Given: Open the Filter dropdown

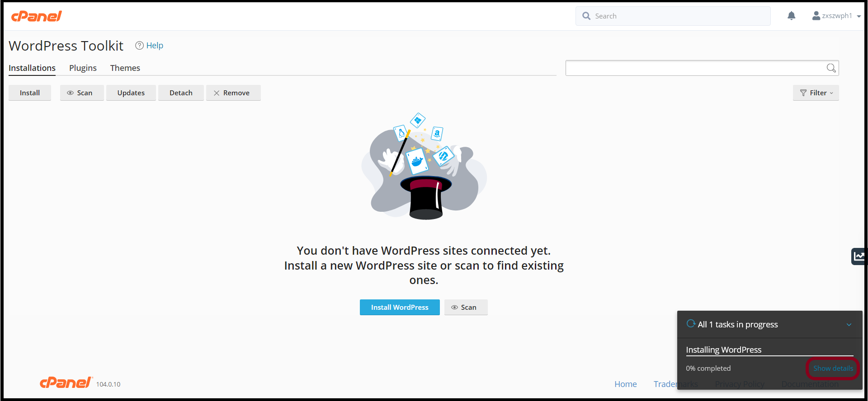Looking at the screenshot, I should (816, 93).
